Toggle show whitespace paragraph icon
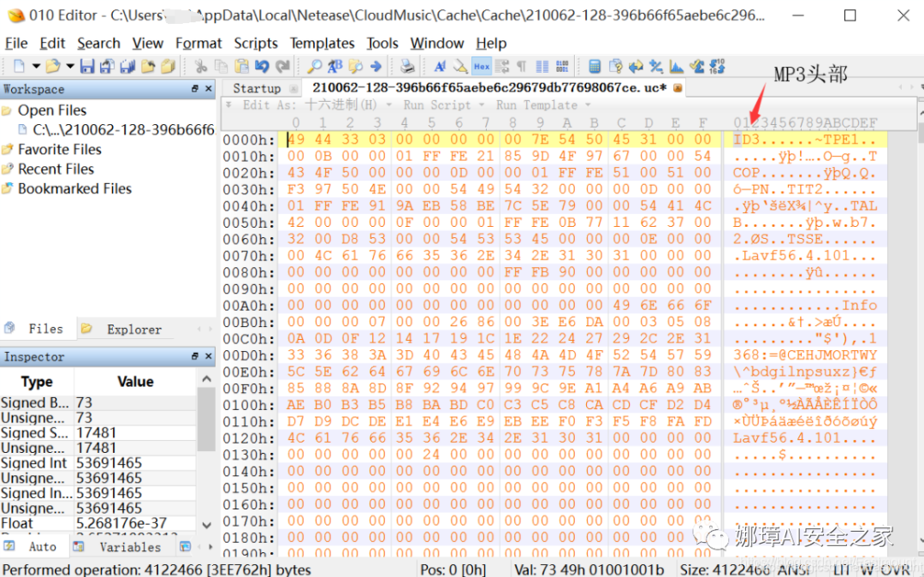This screenshot has height=577, width=924. click(522, 66)
